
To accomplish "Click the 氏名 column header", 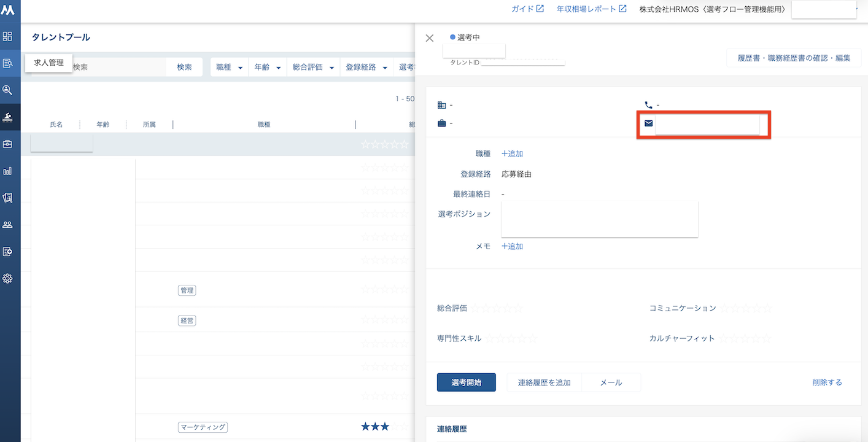I will tap(56, 125).
